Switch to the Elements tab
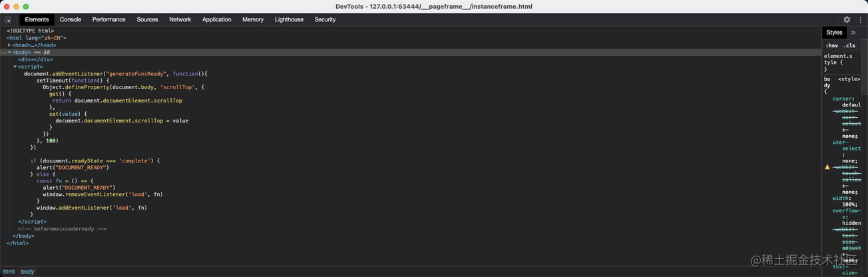 coord(37,20)
